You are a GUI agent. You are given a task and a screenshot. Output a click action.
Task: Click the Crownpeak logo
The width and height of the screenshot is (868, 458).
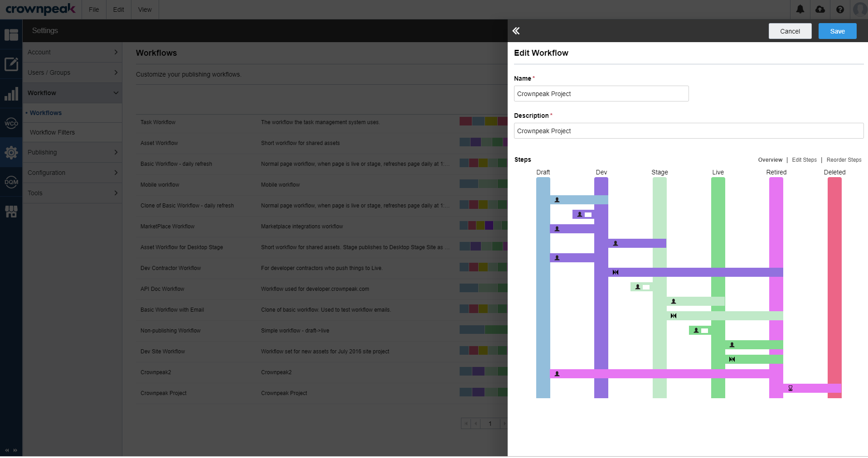pyautogui.click(x=40, y=9)
